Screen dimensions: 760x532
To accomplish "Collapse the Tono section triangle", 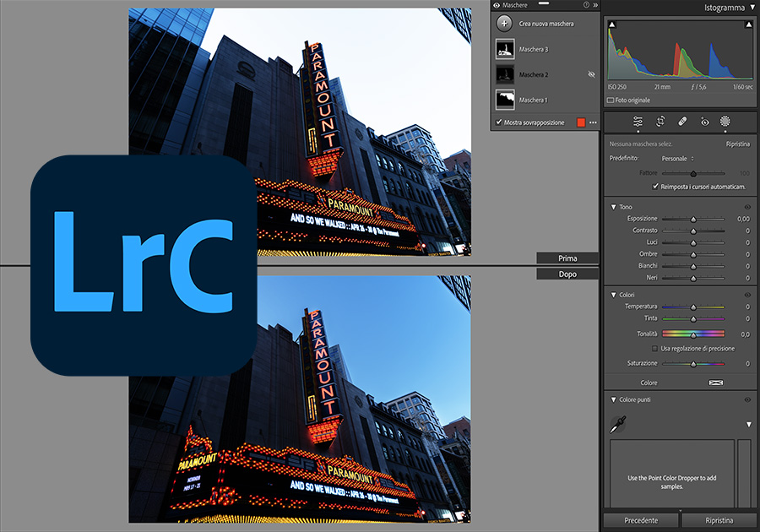I will click(x=613, y=207).
